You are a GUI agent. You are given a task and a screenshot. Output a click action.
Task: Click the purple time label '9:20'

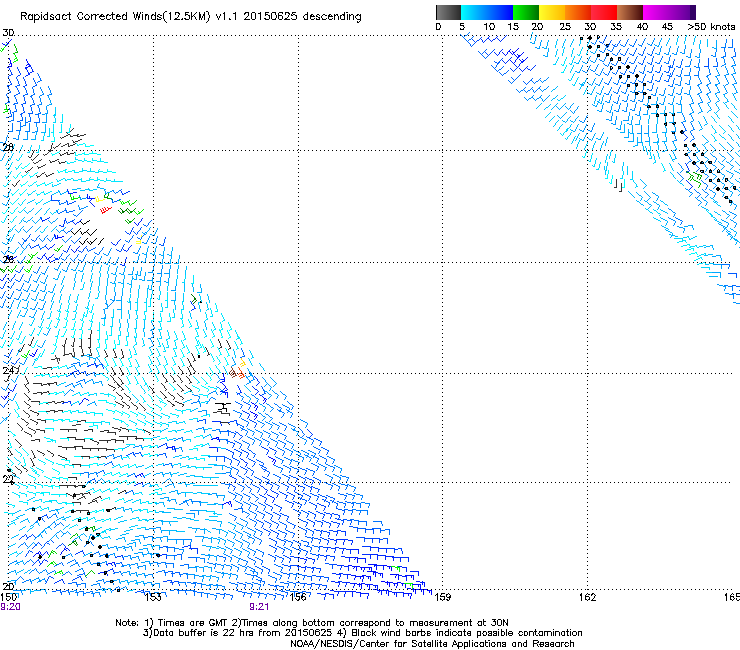point(10,607)
